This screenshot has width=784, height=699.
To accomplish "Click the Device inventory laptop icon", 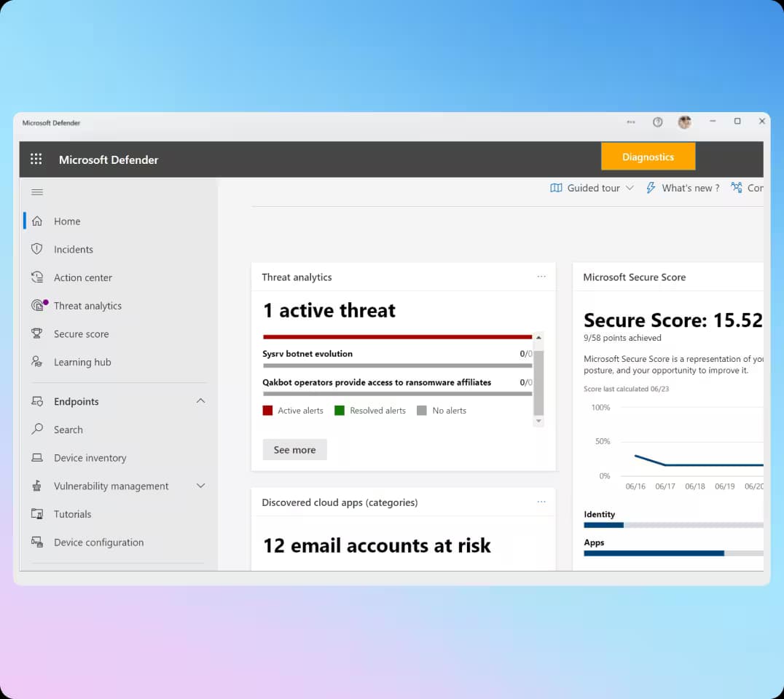I will [37, 458].
